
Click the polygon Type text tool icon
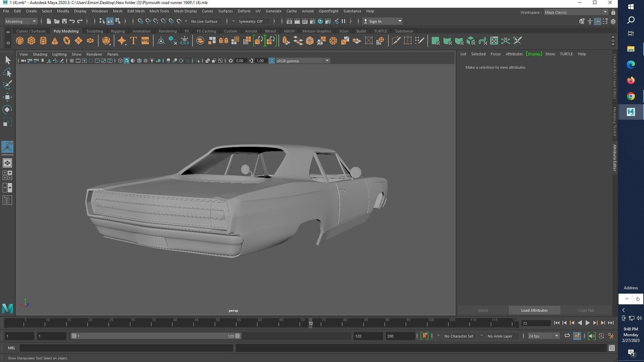click(x=133, y=41)
